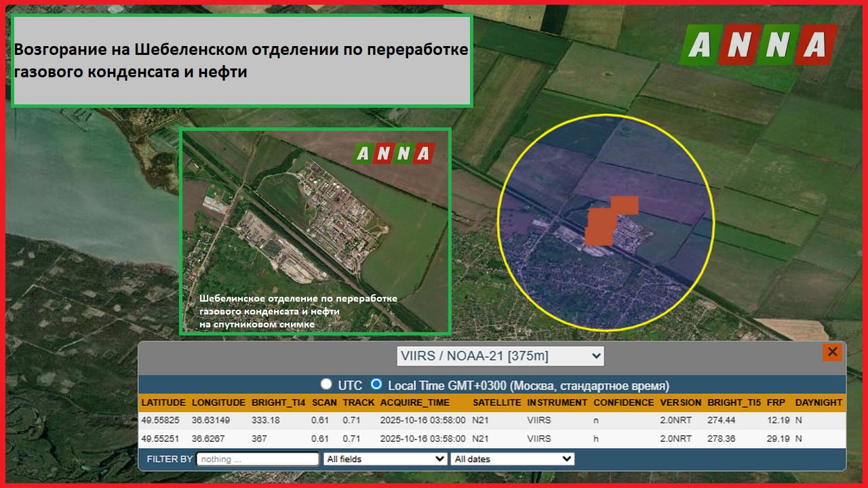Image resolution: width=868 pixels, height=488 pixels.
Task: Expand the All dates filter dropdown
Action: pos(512,459)
